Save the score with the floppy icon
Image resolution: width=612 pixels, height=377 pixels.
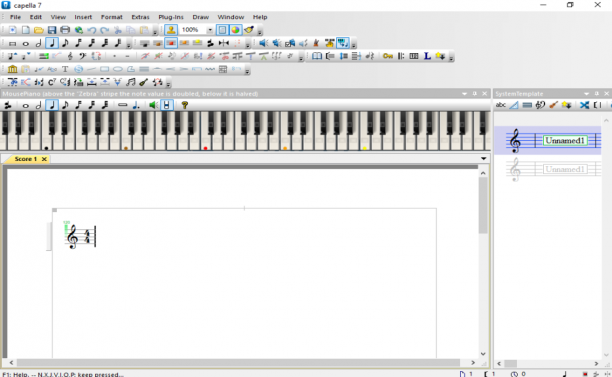coord(52,30)
